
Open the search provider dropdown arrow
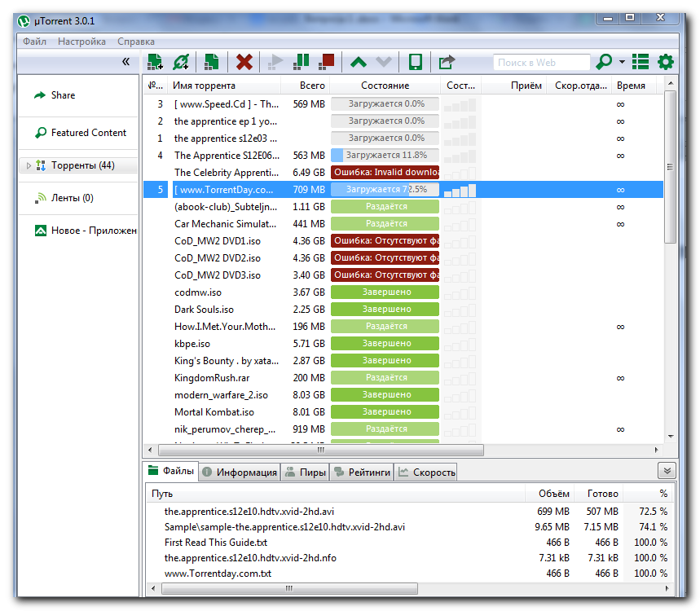point(622,62)
